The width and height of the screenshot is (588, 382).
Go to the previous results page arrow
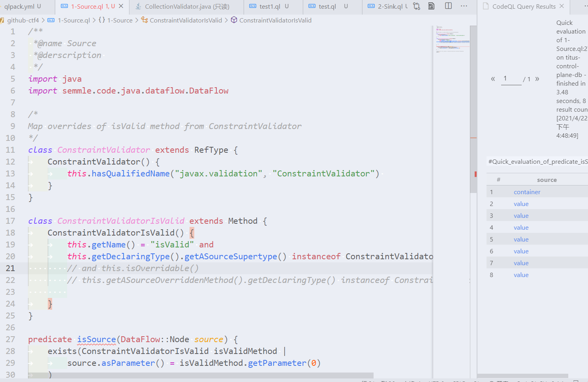[493, 79]
